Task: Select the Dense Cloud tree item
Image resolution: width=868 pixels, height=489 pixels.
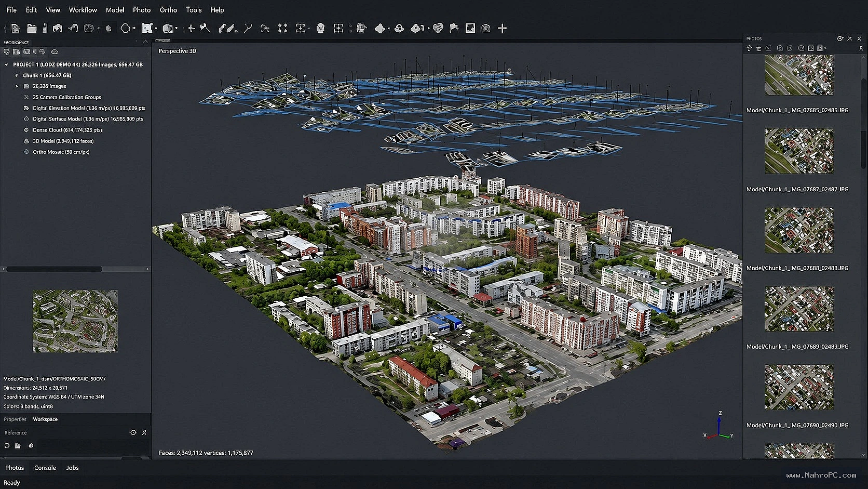Action: 63,130
